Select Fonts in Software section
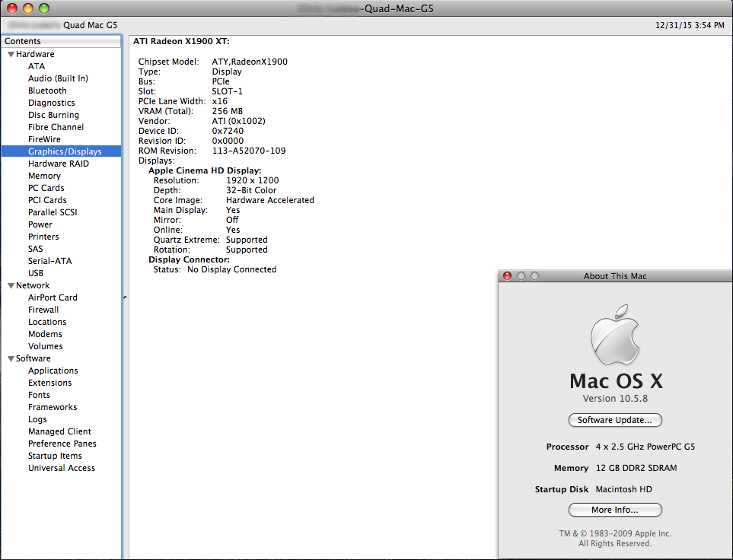The width and height of the screenshot is (733, 560). point(39,395)
